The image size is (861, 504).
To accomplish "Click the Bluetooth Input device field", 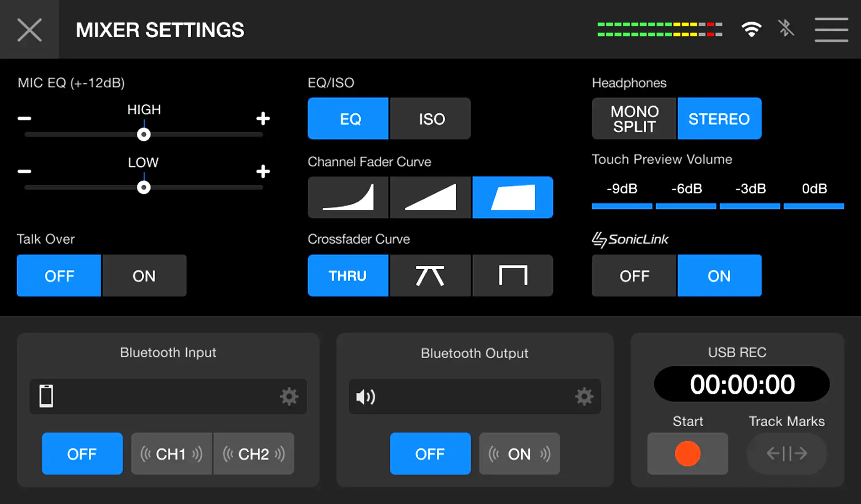I will click(168, 396).
